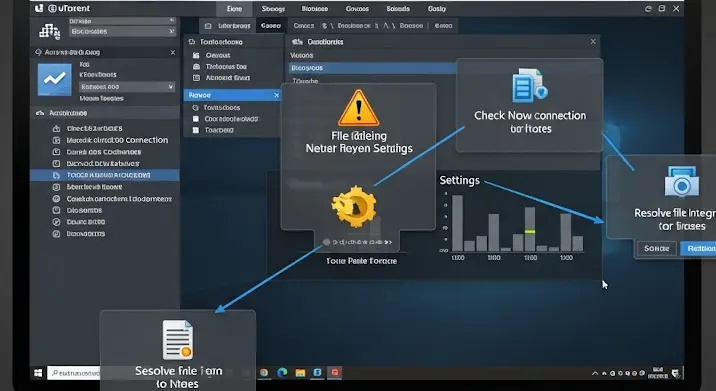Switch to the 'Couoes' title bar tab
This screenshot has width=716, height=391.
(x=357, y=9)
